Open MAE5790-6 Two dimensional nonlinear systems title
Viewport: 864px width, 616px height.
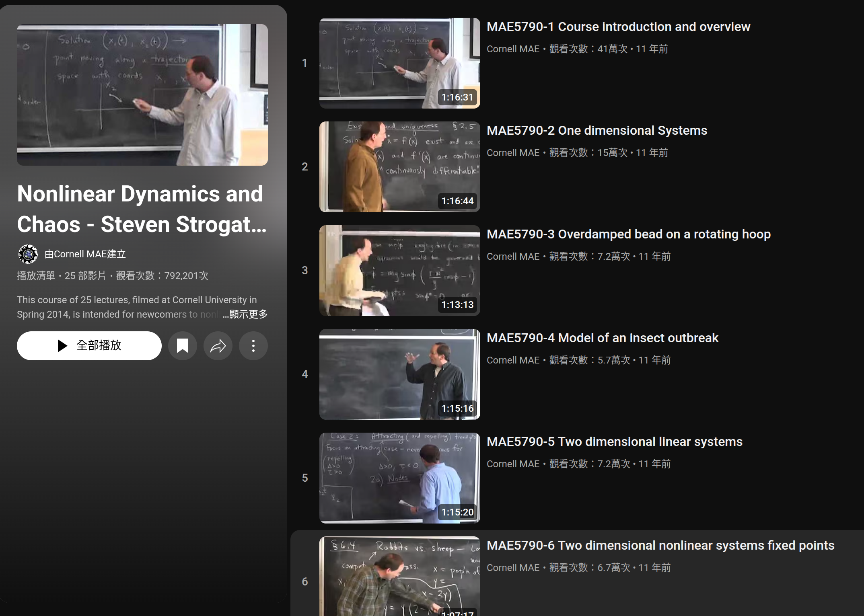coord(660,545)
